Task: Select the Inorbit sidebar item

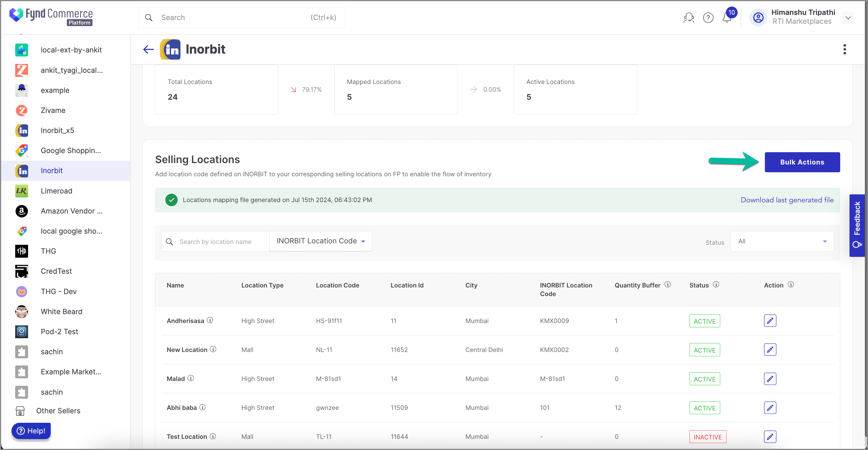Action: (66, 171)
